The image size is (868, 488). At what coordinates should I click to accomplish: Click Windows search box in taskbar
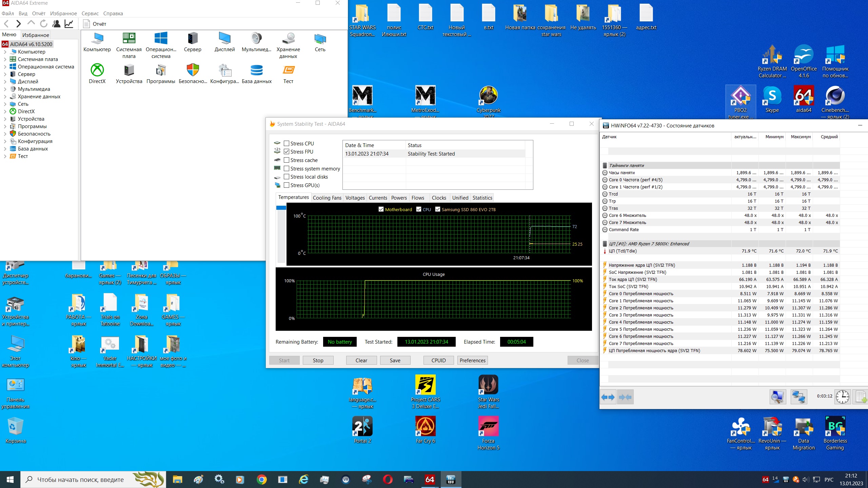pos(80,480)
